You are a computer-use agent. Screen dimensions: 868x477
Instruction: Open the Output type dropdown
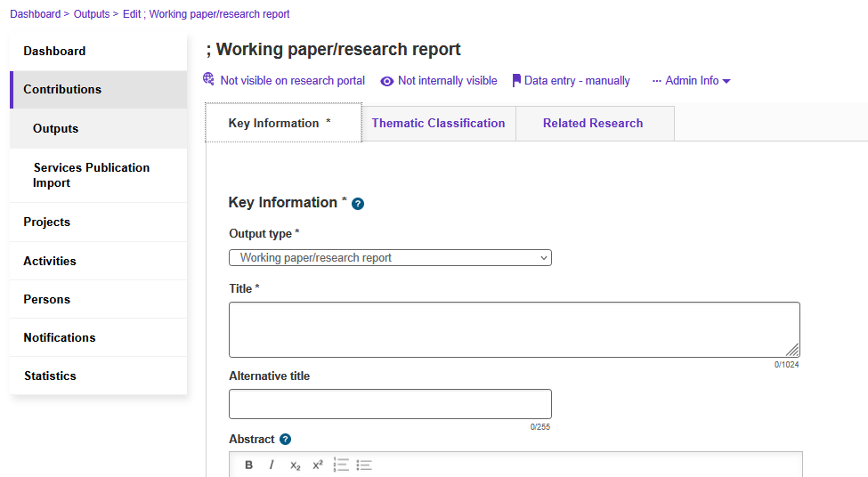click(x=390, y=258)
